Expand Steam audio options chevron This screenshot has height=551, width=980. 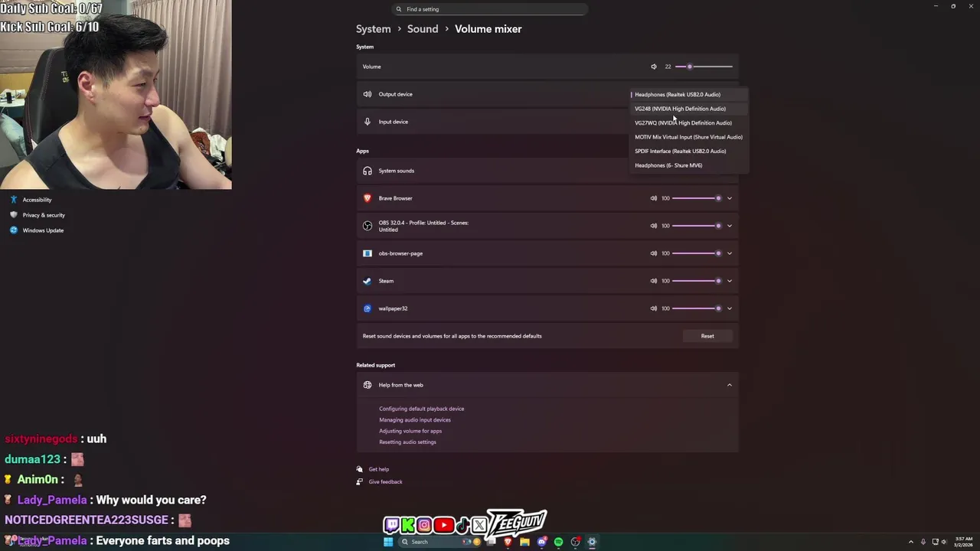tap(730, 281)
